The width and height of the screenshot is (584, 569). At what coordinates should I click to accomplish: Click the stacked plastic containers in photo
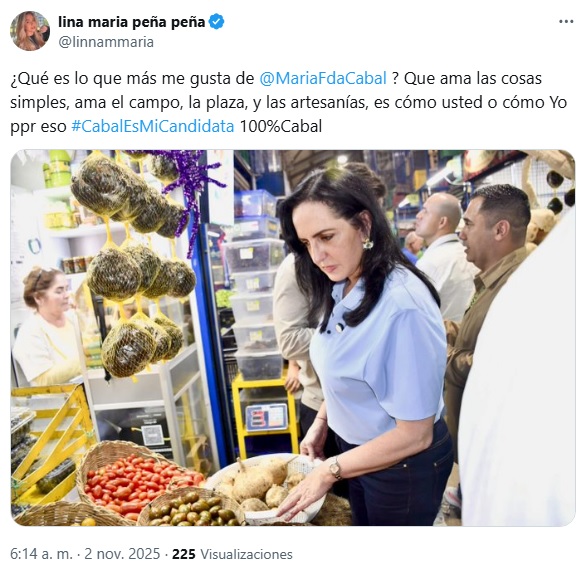[x=257, y=285]
